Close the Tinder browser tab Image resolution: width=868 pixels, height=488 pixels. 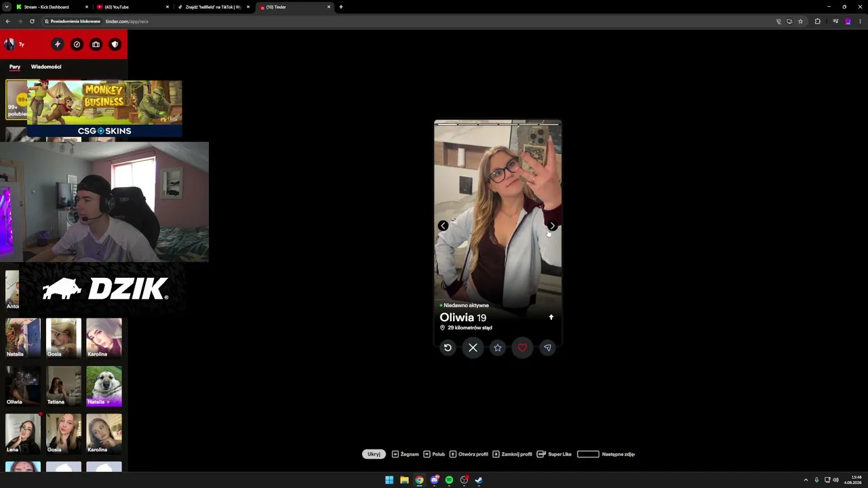pyautogui.click(x=329, y=7)
